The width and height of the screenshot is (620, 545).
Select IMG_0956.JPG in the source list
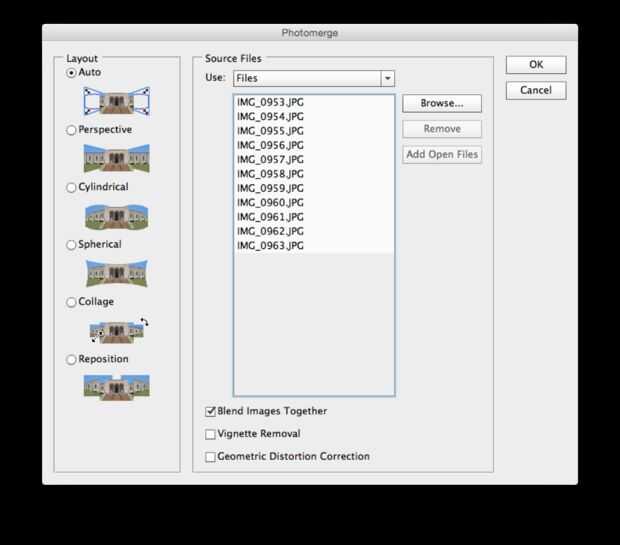[314, 146]
